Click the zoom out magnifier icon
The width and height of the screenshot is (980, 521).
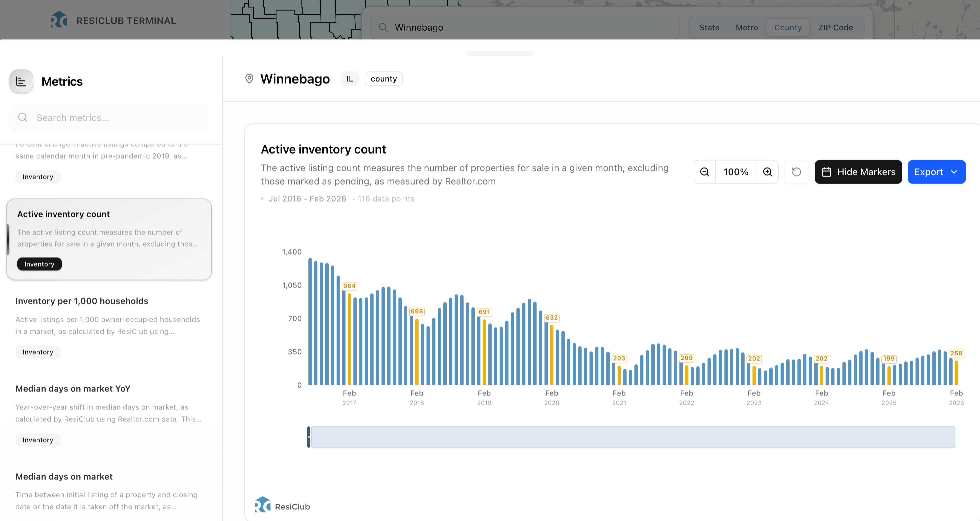pyautogui.click(x=705, y=172)
